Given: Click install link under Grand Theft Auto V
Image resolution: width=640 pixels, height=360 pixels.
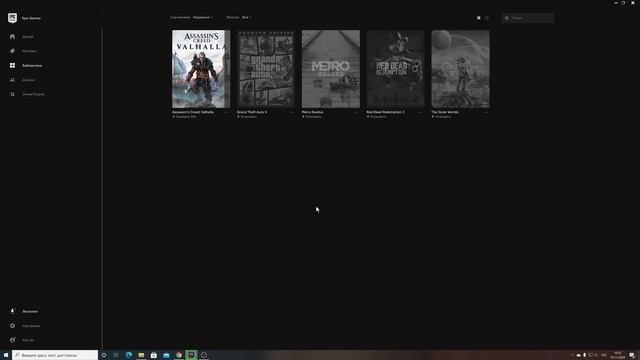Looking at the screenshot, I should [x=247, y=117].
